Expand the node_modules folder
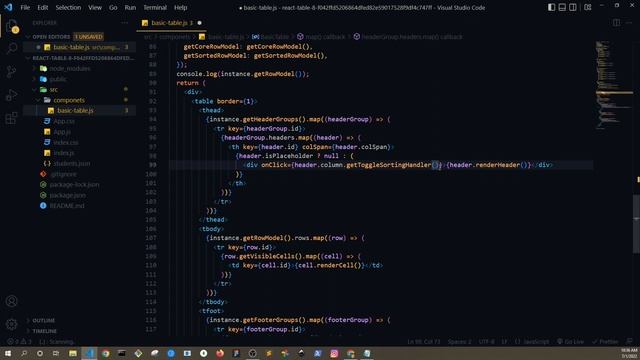The height and width of the screenshot is (360, 640). click(x=70, y=69)
